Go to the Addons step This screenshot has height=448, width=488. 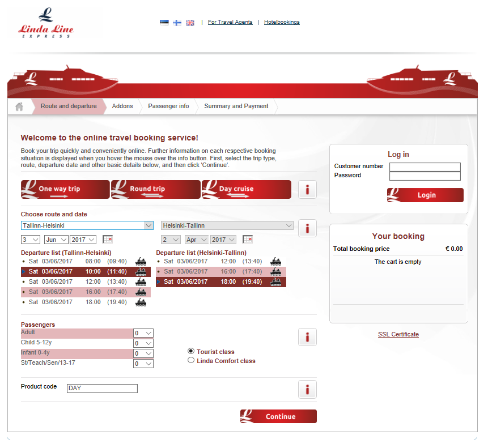(122, 106)
